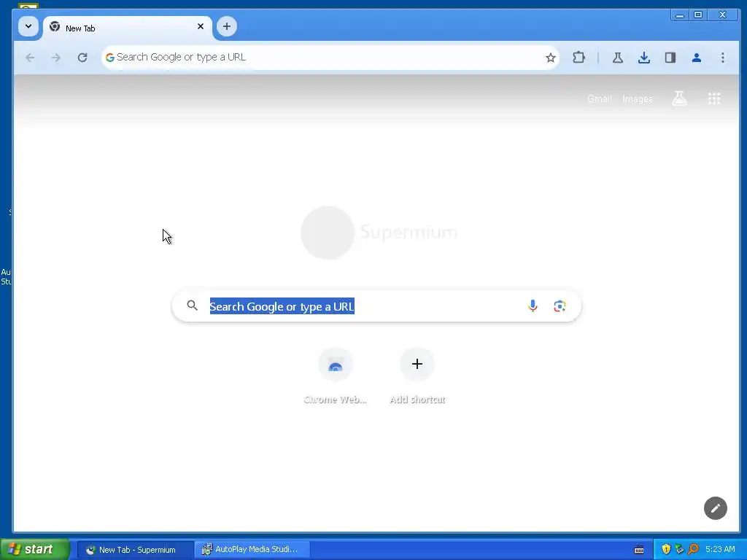Open the Gmail link
The image size is (747, 560).
pyautogui.click(x=600, y=99)
